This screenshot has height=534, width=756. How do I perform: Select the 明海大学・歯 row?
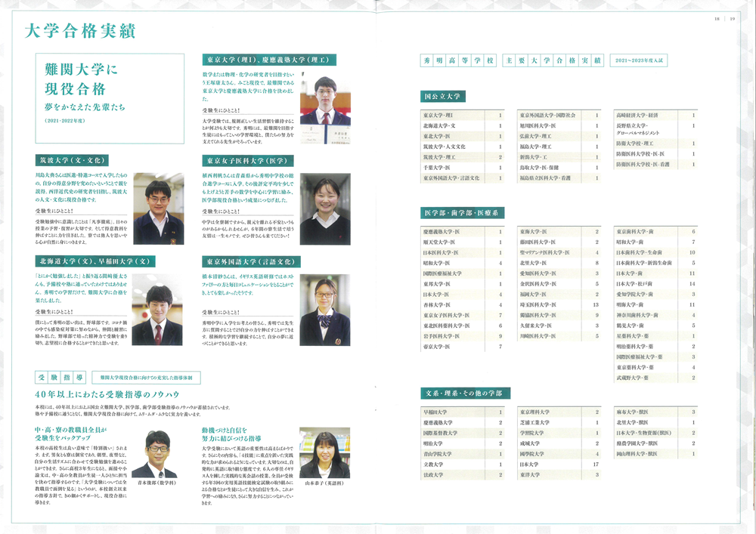click(655, 305)
